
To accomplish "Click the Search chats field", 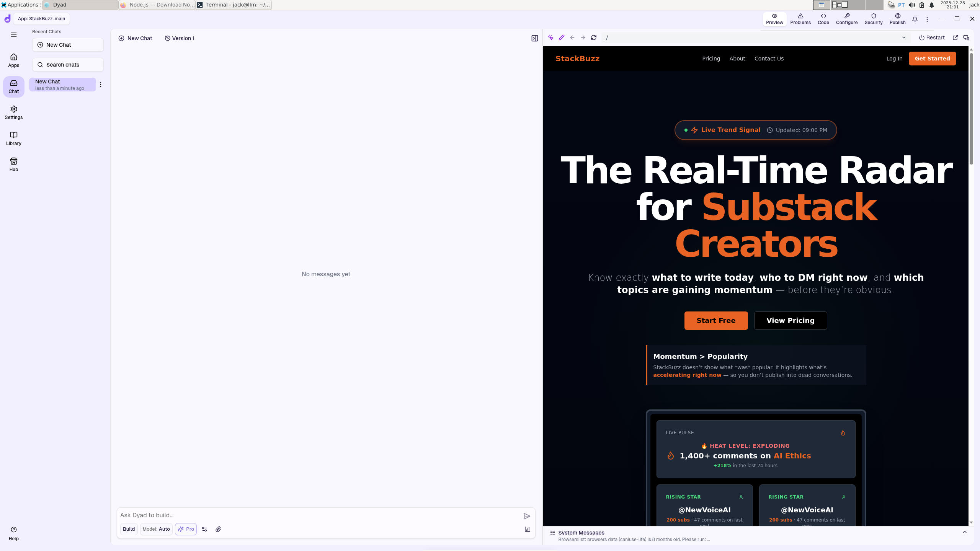I will (x=68, y=65).
